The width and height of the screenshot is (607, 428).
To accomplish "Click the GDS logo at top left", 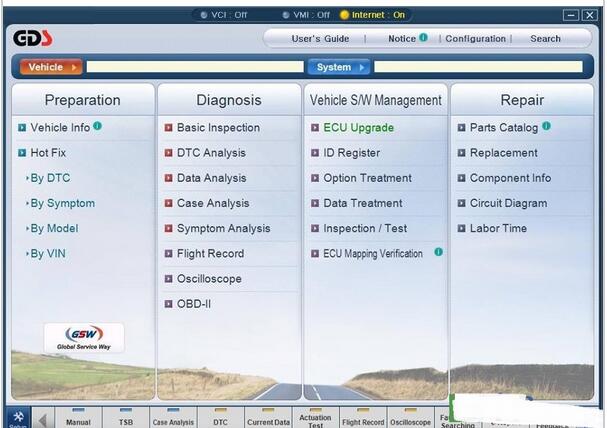I will (x=33, y=38).
